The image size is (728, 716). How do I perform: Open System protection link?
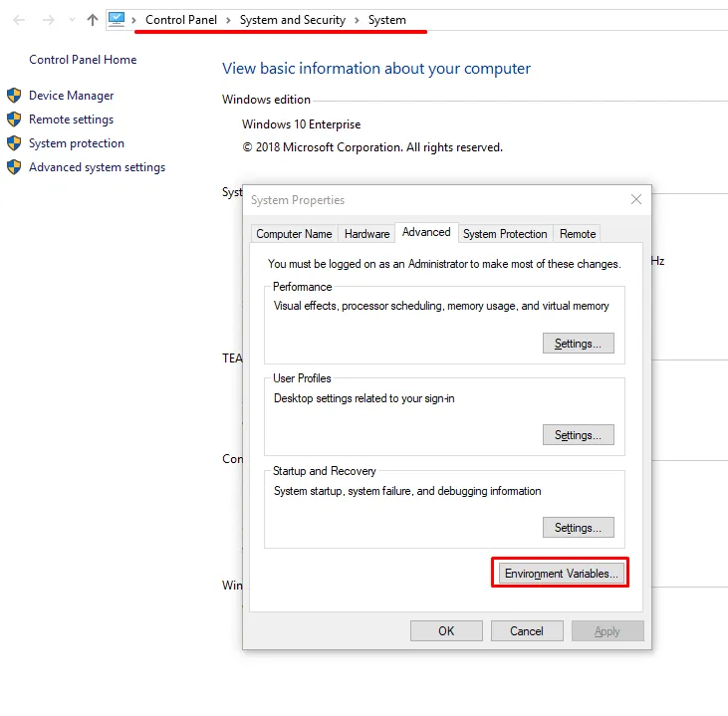(x=77, y=143)
